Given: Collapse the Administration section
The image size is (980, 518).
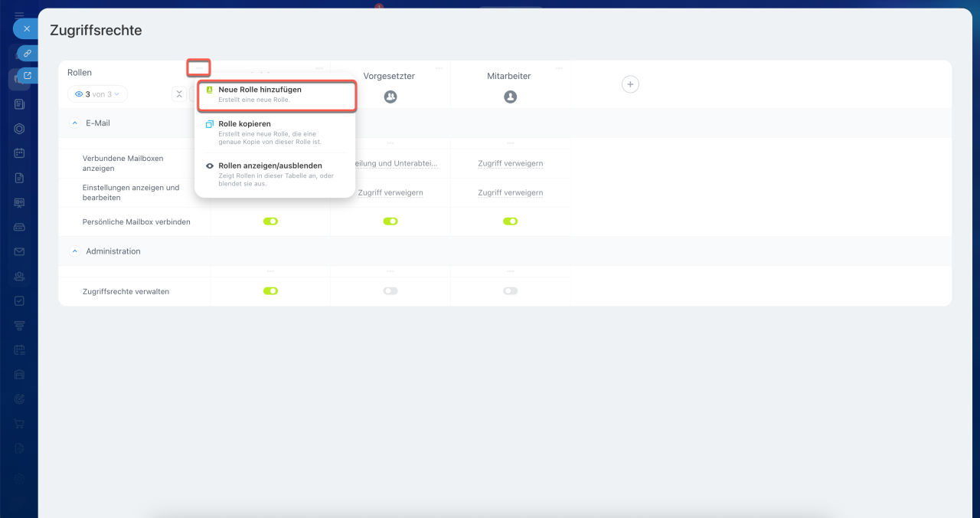Looking at the screenshot, I should click(75, 251).
